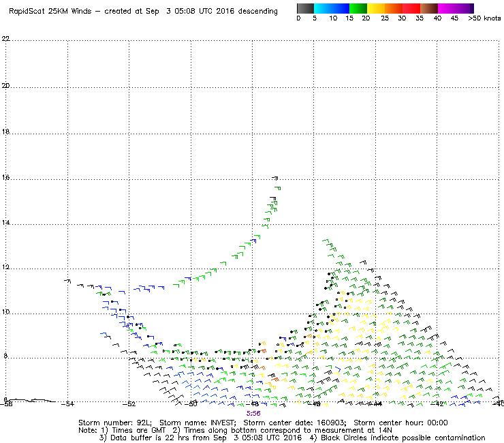Click the topmost black wind barb near 16N

click(275, 178)
